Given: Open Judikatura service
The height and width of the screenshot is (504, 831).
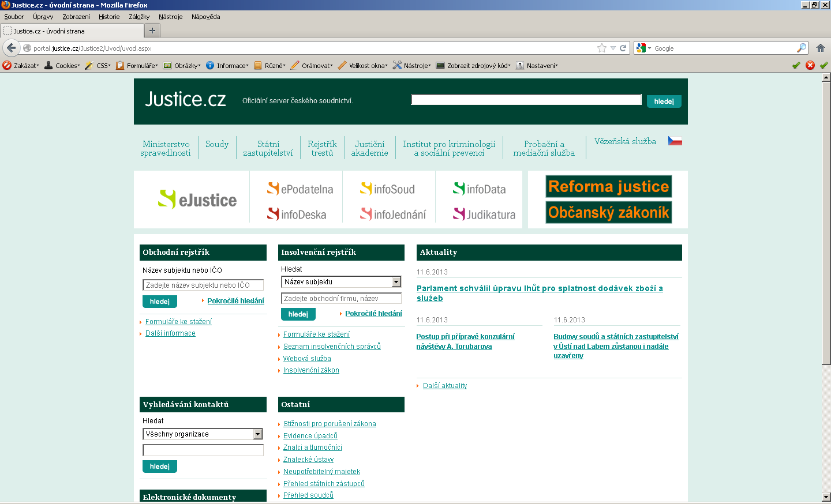Looking at the screenshot, I should (x=484, y=214).
